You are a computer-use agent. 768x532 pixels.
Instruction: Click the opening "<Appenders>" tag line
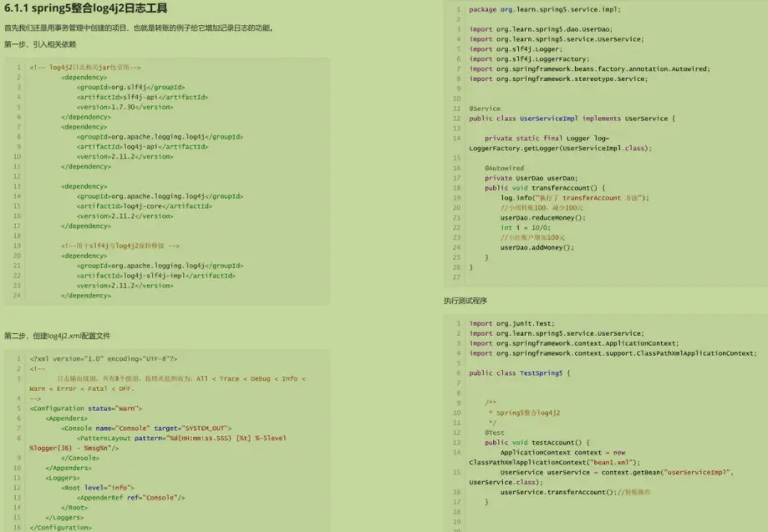click(67, 418)
